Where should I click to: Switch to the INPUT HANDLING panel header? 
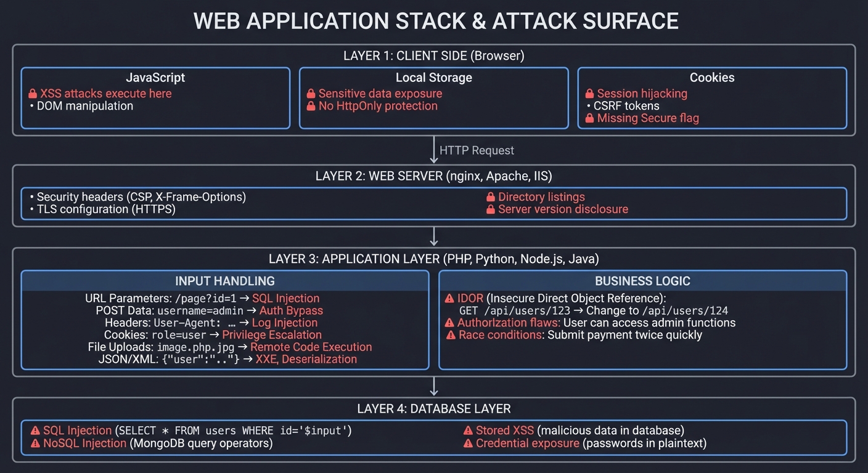point(225,281)
